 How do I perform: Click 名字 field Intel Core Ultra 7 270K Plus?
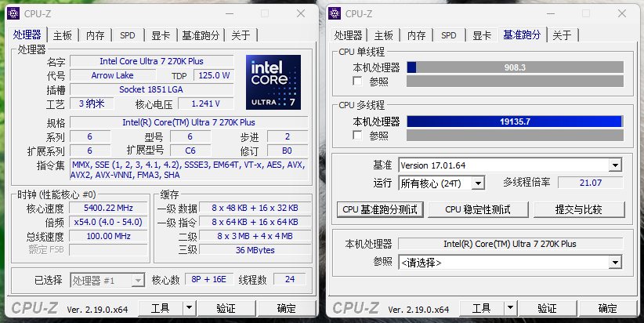151,61
